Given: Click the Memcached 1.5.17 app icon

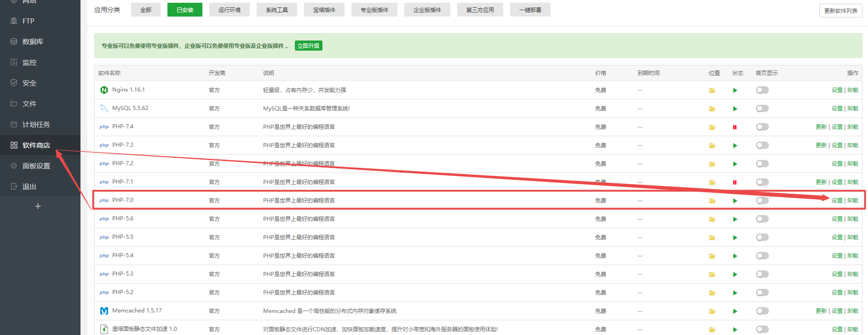Looking at the screenshot, I should (x=104, y=311).
